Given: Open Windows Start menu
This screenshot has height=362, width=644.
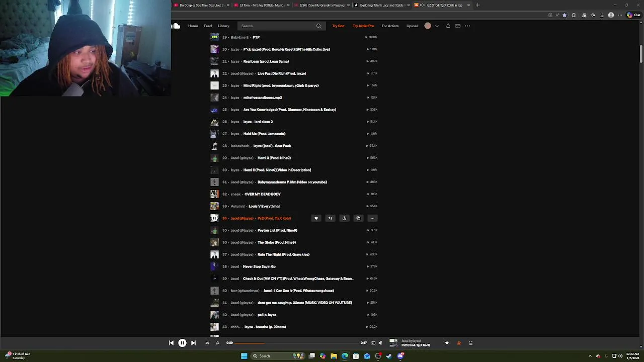Looking at the screenshot, I should [244, 356].
